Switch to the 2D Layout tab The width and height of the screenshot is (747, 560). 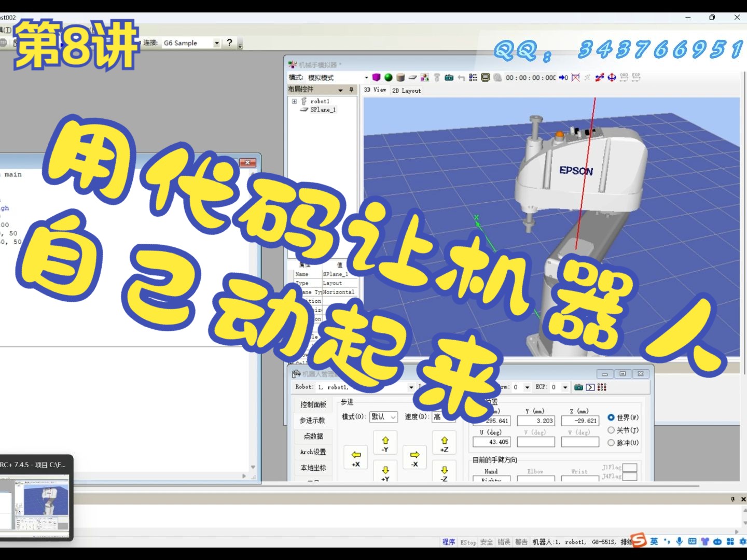point(406,91)
